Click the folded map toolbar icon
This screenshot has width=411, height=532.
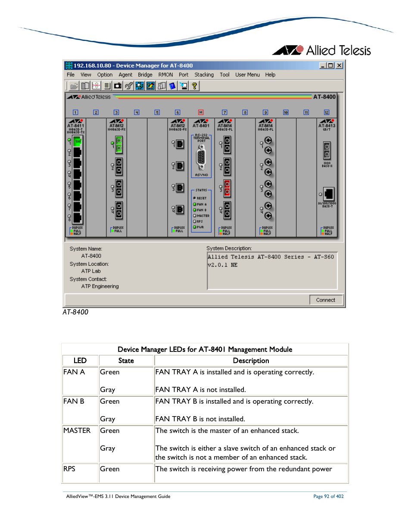162,86
